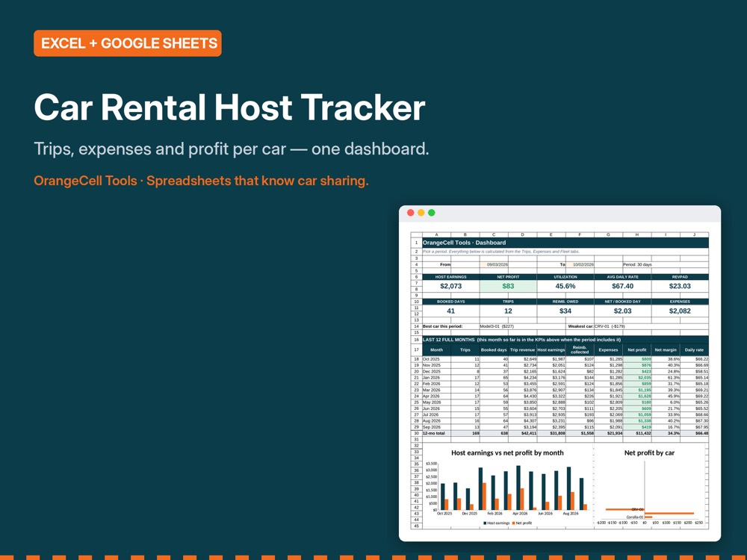Click the red window dot
747x560 pixels.
[x=411, y=213]
